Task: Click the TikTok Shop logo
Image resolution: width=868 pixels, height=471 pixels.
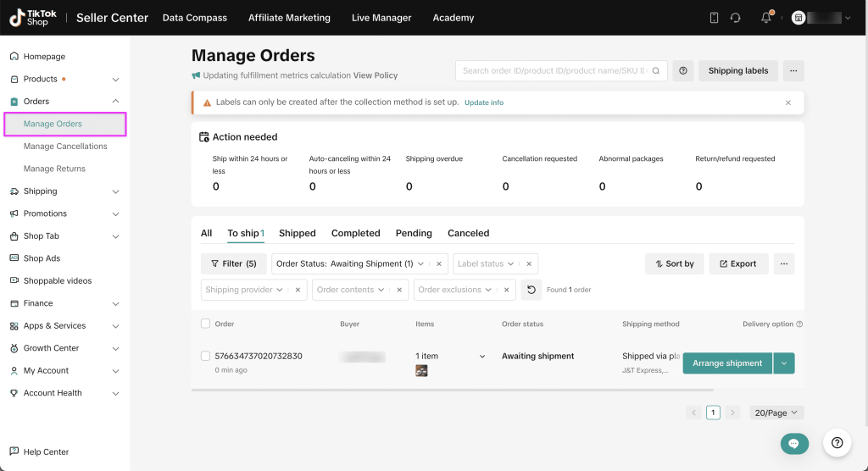Action: coord(29,18)
